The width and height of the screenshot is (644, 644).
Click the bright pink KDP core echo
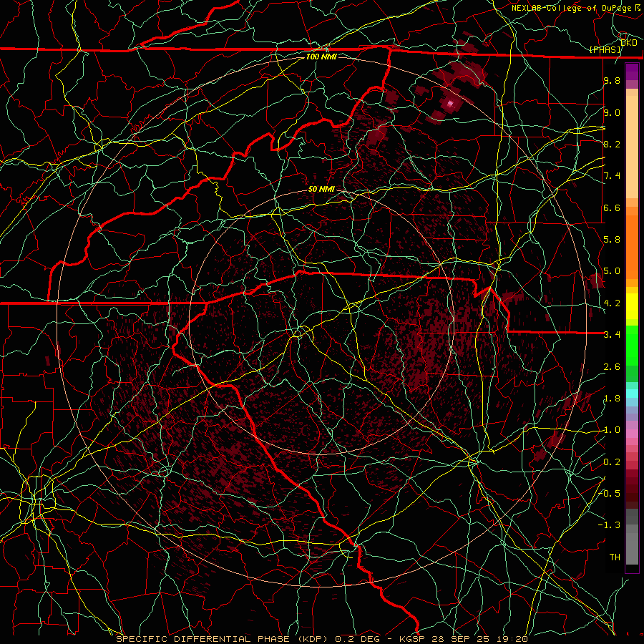tap(450, 104)
